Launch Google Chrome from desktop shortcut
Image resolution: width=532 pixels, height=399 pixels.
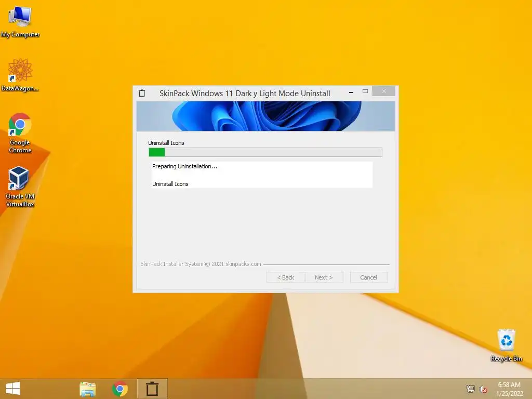click(x=20, y=132)
